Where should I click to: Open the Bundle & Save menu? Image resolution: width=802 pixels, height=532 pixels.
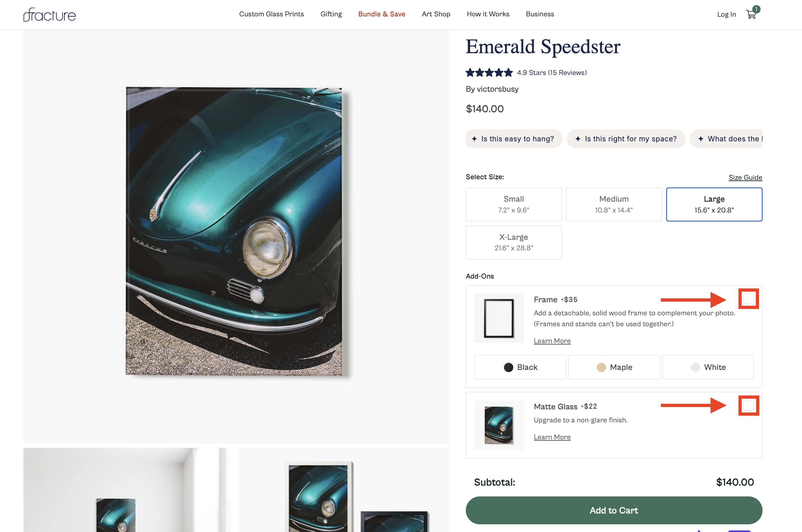coord(382,14)
